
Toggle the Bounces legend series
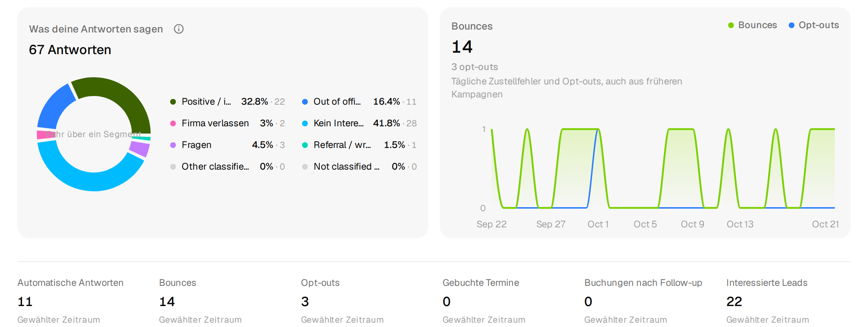pos(752,25)
